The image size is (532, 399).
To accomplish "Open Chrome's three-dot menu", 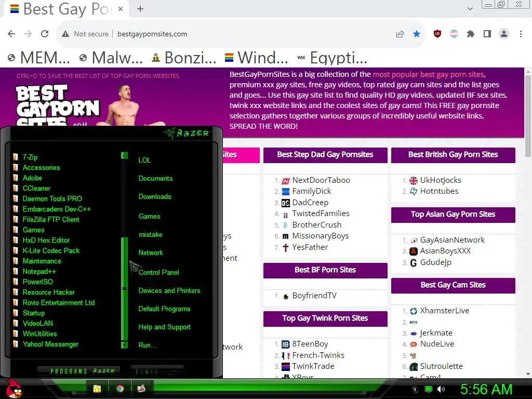I will pyautogui.click(x=521, y=34).
